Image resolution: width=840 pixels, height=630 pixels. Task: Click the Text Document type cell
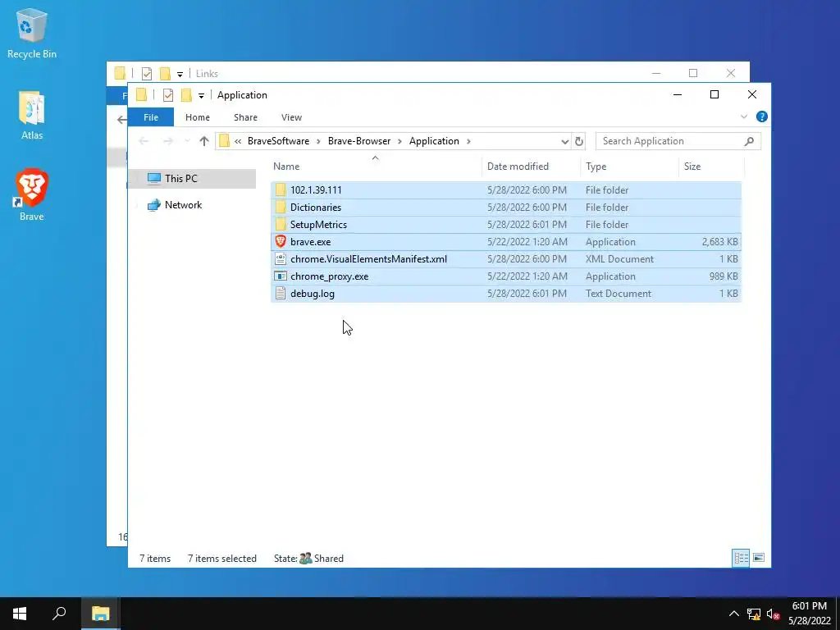pos(619,294)
